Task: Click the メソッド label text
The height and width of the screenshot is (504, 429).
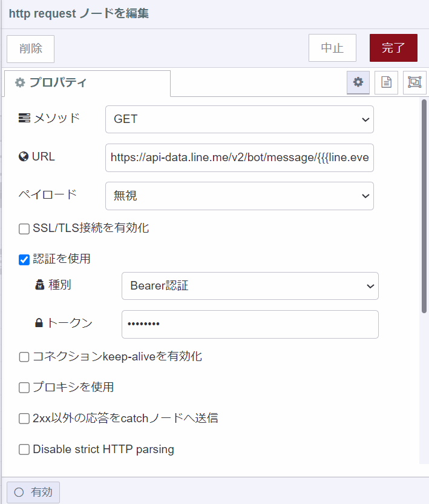Action: point(56,118)
